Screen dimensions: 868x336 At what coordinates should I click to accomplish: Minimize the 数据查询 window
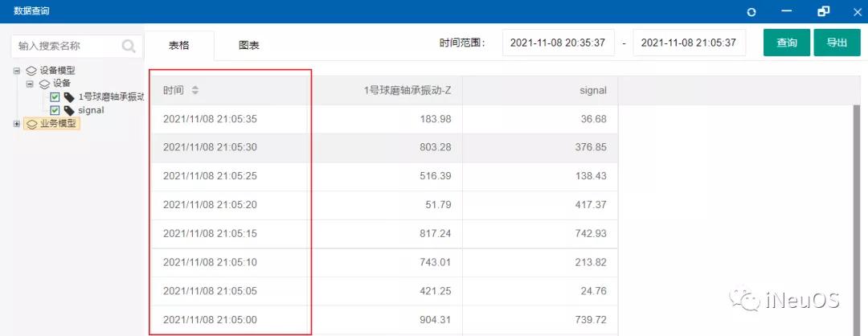[x=787, y=11]
